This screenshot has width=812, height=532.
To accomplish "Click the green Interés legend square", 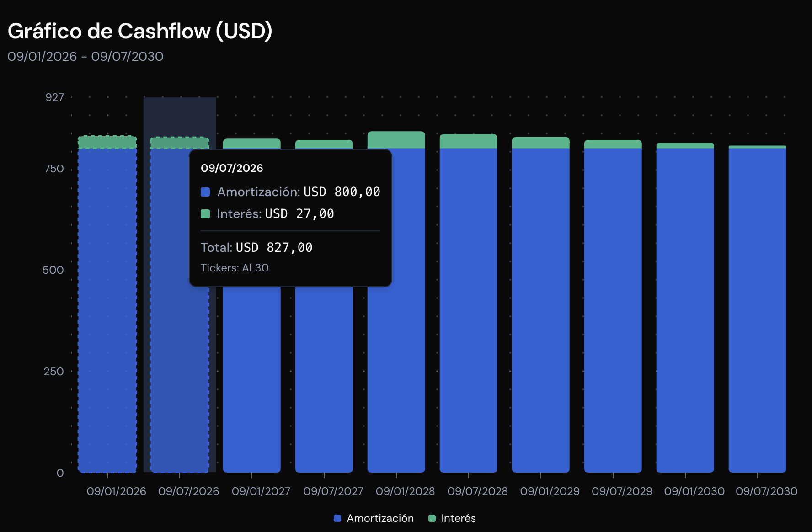I will (x=432, y=518).
